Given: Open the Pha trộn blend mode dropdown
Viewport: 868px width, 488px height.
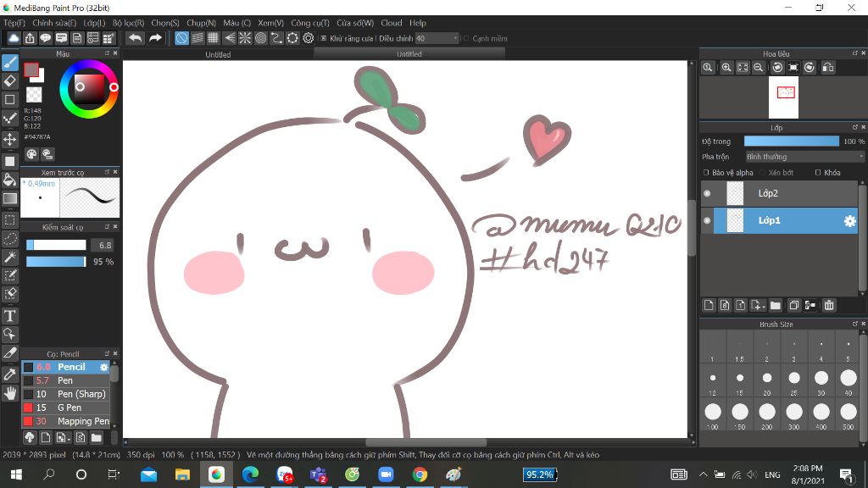Looking at the screenshot, I should coord(804,157).
